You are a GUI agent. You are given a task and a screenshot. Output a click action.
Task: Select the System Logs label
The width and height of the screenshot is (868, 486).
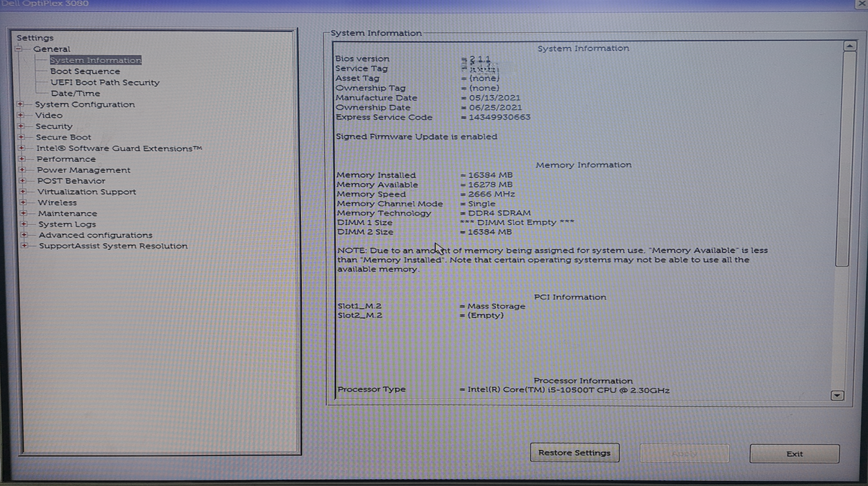(67, 224)
